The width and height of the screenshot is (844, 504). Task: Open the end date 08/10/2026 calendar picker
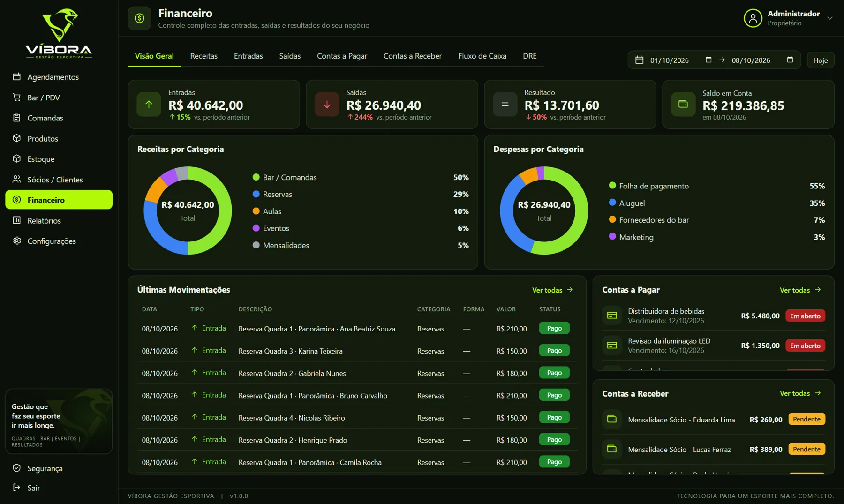pyautogui.click(x=790, y=60)
